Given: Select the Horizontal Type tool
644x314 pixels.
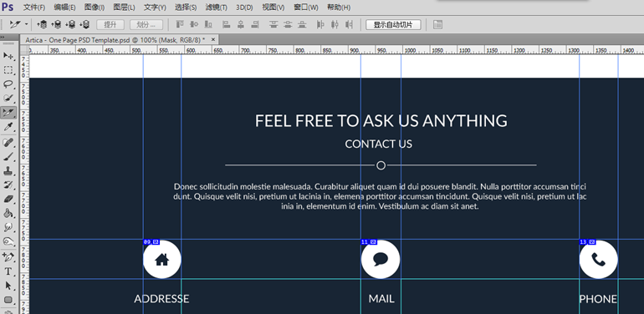Looking at the screenshot, I should tap(8, 271).
